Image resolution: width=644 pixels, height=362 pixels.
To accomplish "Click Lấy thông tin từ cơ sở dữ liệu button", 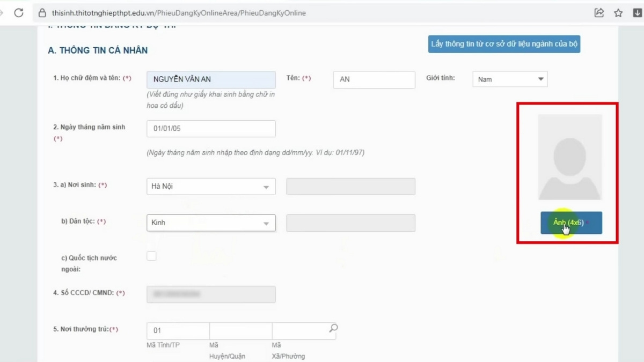I will coord(504,44).
